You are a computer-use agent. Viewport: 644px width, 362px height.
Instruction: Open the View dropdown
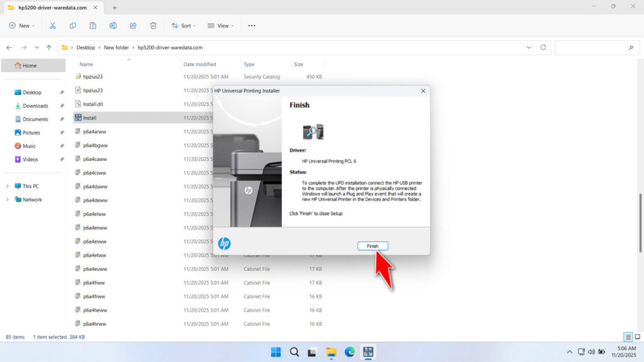pyautogui.click(x=221, y=25)
